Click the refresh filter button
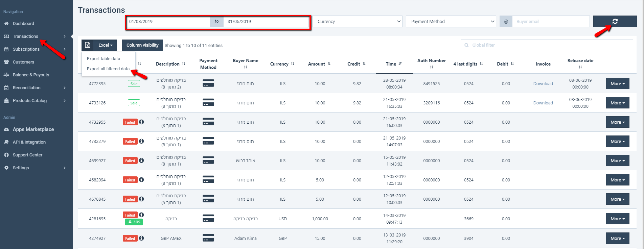The width and height of the screenshot is (644, 249). pyautogui.click(x=615, y=21)
